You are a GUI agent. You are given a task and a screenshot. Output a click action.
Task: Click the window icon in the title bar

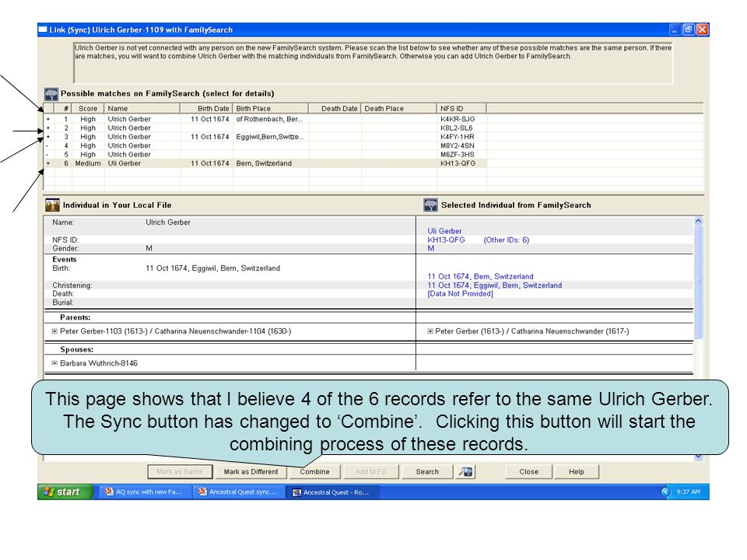(43, 30)
